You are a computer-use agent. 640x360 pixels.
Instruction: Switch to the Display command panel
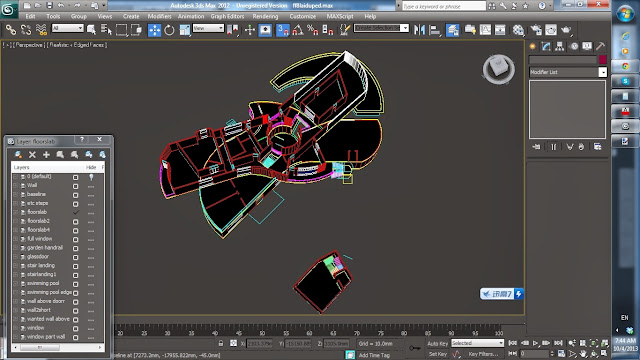coord(587,47)
